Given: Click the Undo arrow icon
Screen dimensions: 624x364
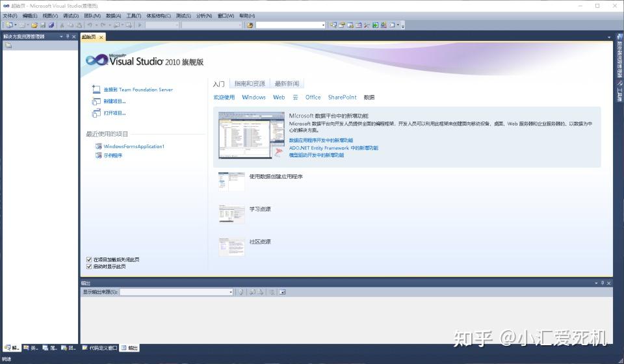Looking at the screenshot, I should pos(90,25).
